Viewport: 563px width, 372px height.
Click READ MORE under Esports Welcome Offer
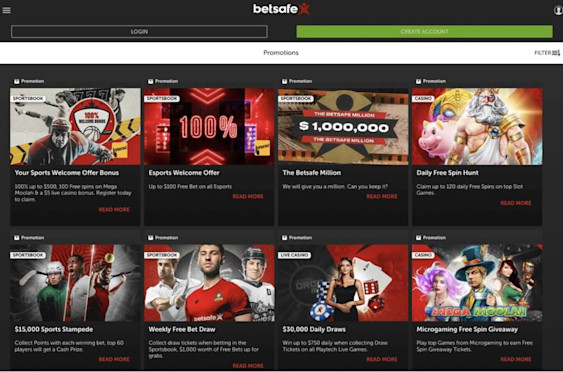pos(248,196)
